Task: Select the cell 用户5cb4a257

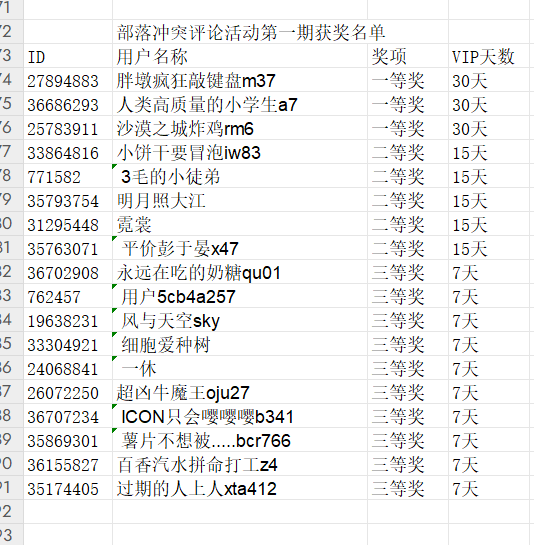Action: tap(240, 296)
